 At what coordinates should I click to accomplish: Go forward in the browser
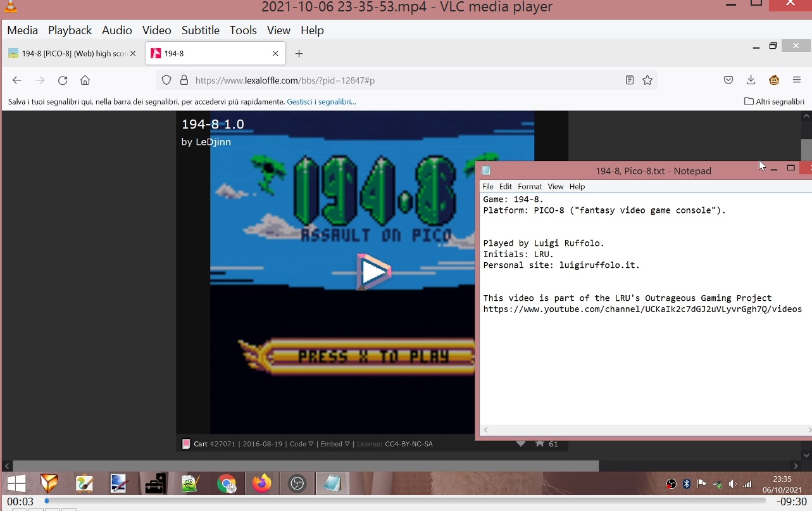[40, 80]
